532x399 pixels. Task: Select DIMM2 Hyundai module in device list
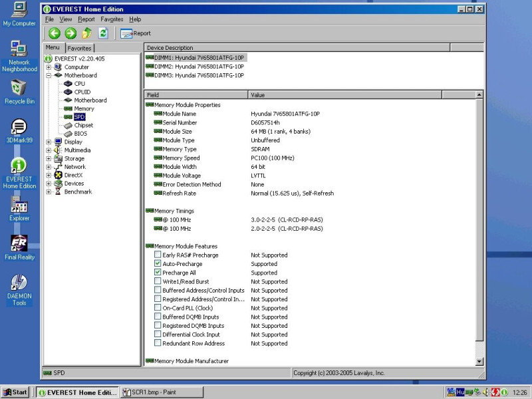click(x=199, y=66)
